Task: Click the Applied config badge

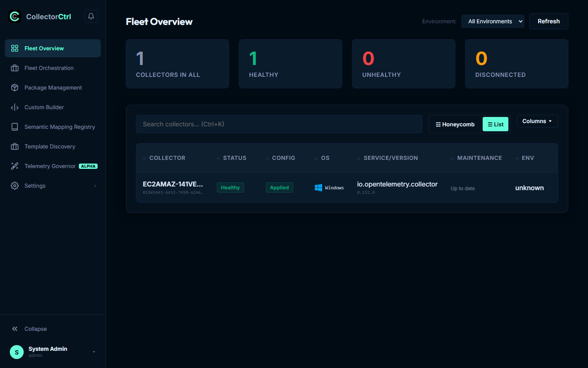Action: point(279,188)
